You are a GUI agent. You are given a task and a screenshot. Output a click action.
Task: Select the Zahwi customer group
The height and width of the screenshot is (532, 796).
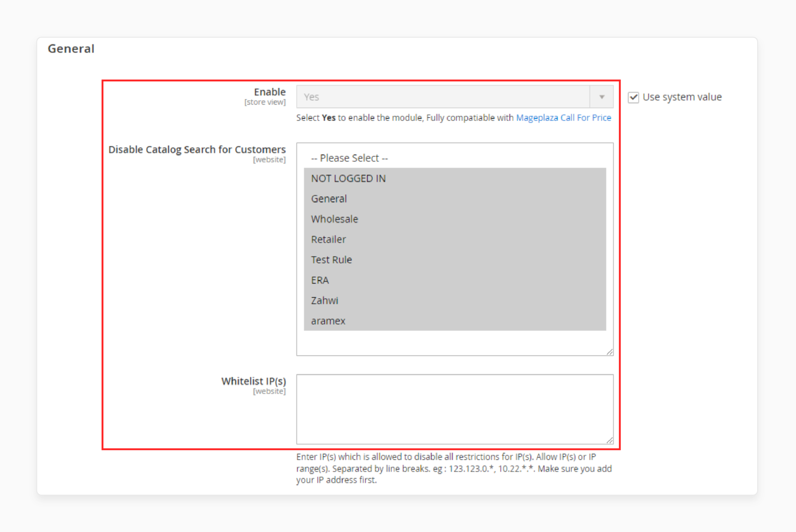[x=455, y=300]
